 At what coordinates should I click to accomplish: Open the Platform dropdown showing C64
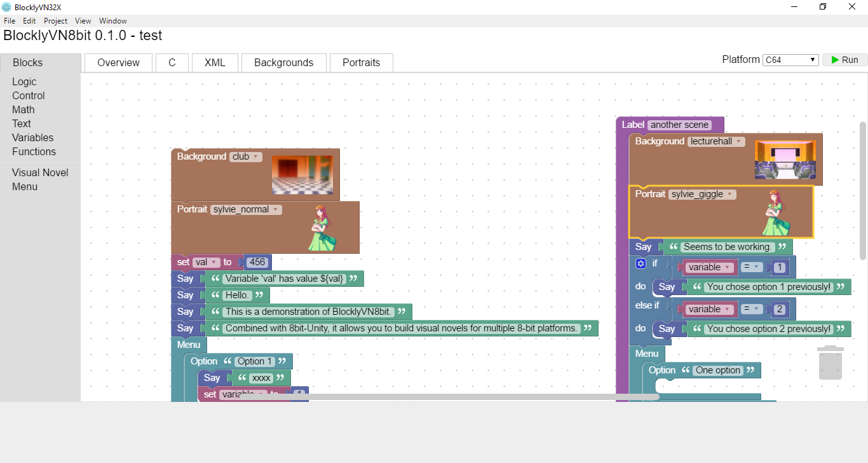click(790, 59)
